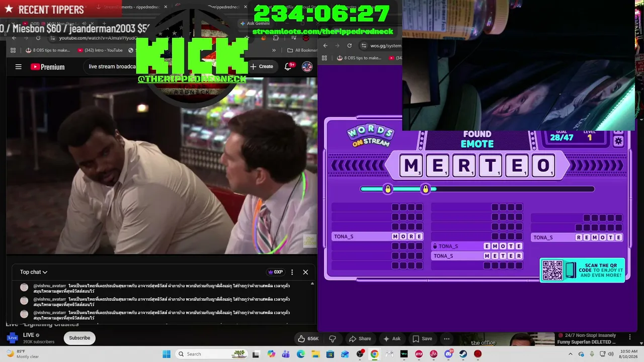Open Discord from the taskbar
644x362 pixels.
point(448,354)
